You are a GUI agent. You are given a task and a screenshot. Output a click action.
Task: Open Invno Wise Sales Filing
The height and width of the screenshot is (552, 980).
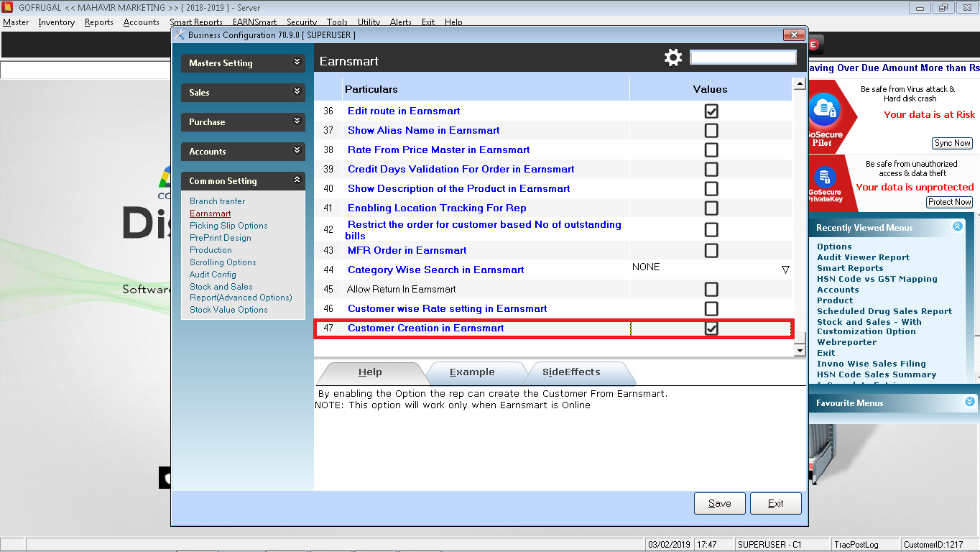(872, 364)
